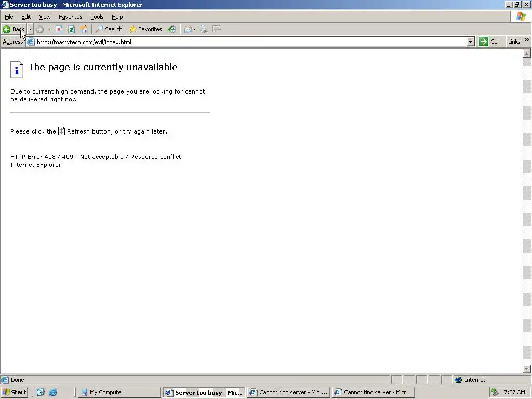The width and height of the screenshot is (532, 399).
Task: Launch Internet Explorer quick launch icon
Action: pos(54,392)
